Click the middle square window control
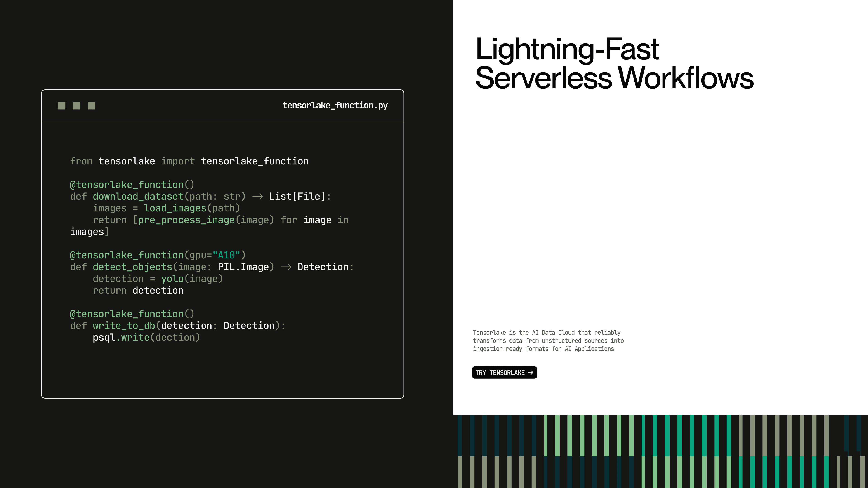The image size is (868, 488). 76,106
